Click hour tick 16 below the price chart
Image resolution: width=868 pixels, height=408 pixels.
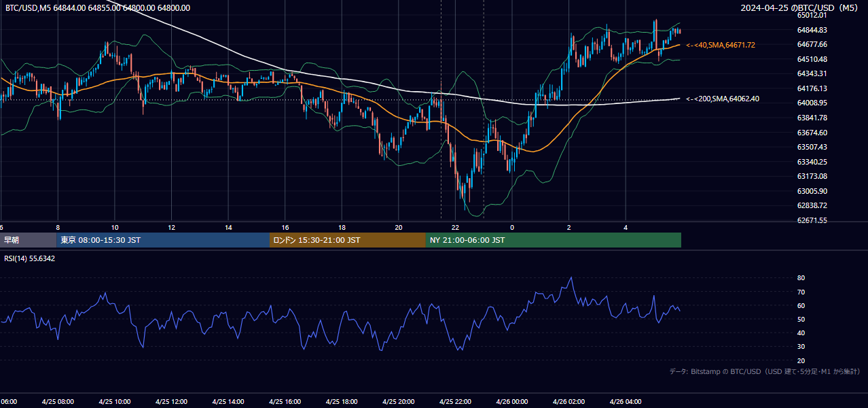point(285,227)
